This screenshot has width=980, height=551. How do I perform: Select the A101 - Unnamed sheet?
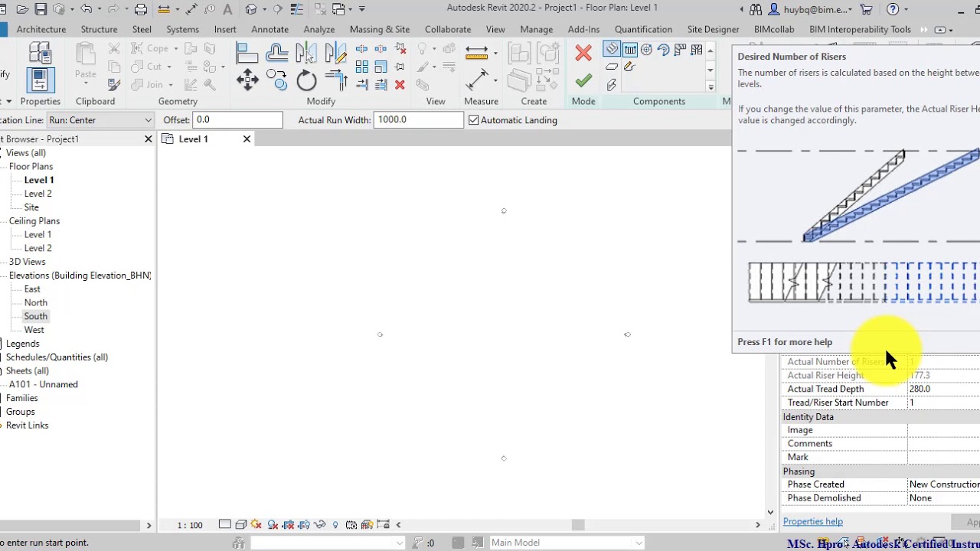44,384
